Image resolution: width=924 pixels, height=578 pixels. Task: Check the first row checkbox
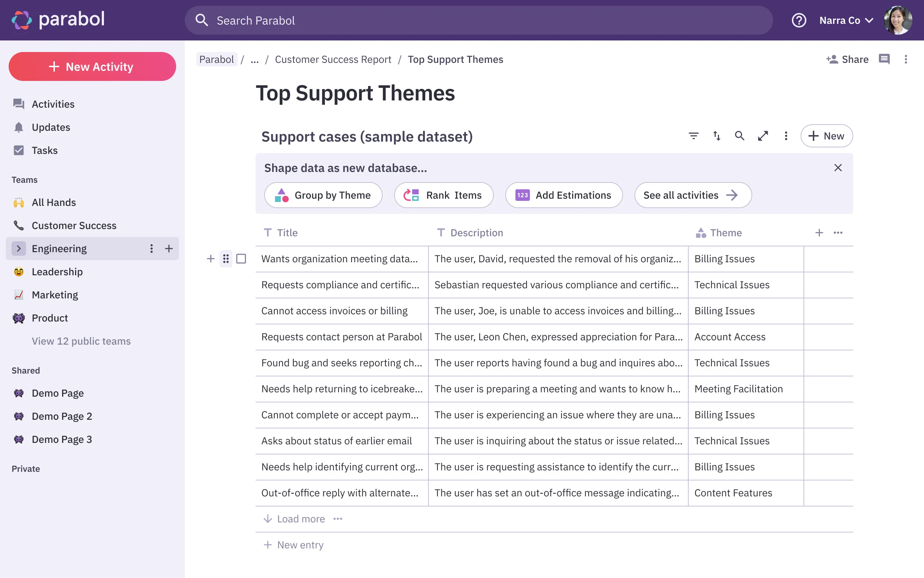coord(241,259)
